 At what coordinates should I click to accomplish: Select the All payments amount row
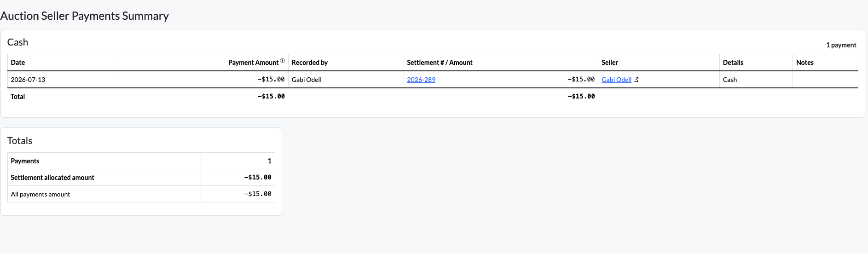pyautogui.click(x=141, y=194)
